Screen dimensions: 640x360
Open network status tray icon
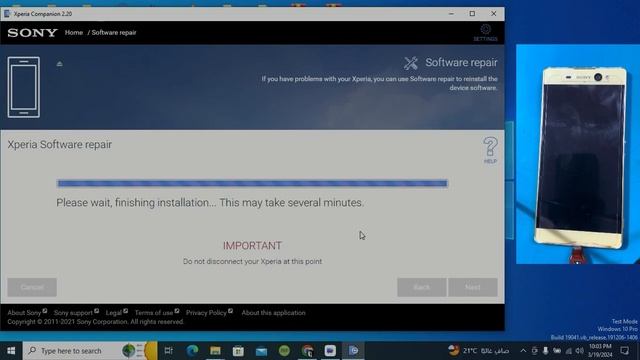(569, 351)
